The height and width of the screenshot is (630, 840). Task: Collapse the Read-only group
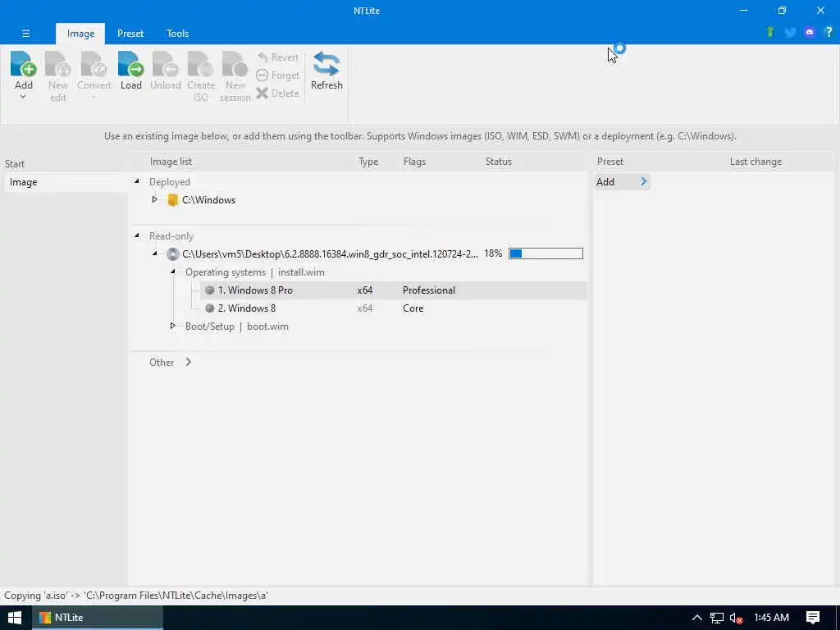[x=137, y=235]
